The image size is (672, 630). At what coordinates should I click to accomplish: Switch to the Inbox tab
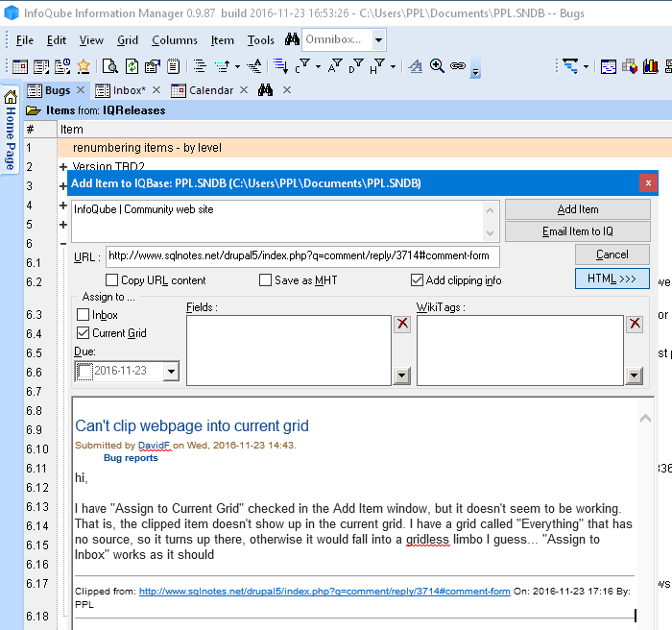pos(129,90)
